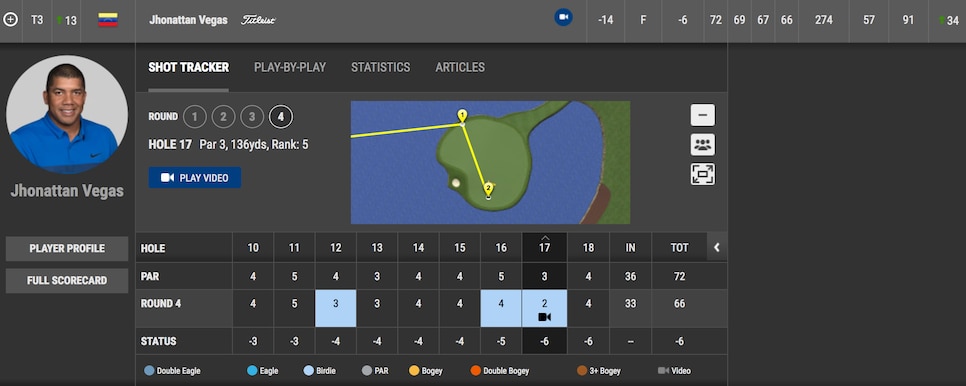Click the Venezuela flag icon
Image resolution: width=966 pixels, height=386 pixels.
108,20
